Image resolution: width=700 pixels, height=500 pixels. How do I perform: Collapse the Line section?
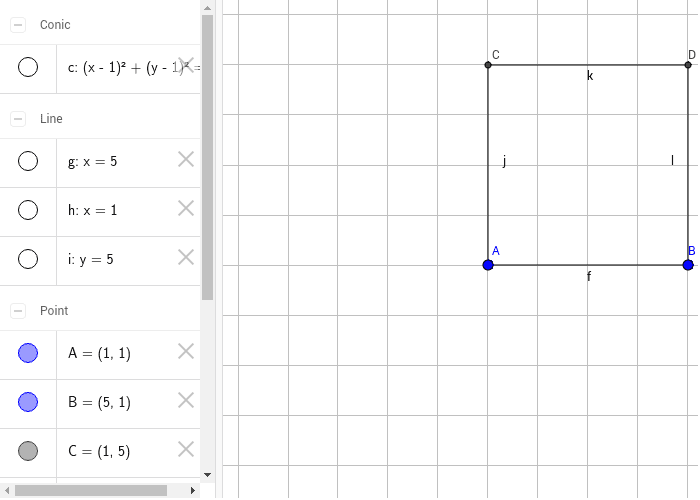pos(18,119)
